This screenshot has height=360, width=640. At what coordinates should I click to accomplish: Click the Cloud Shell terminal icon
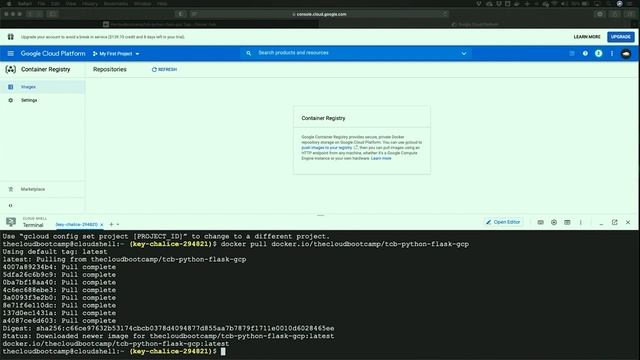tap(11, 222)
